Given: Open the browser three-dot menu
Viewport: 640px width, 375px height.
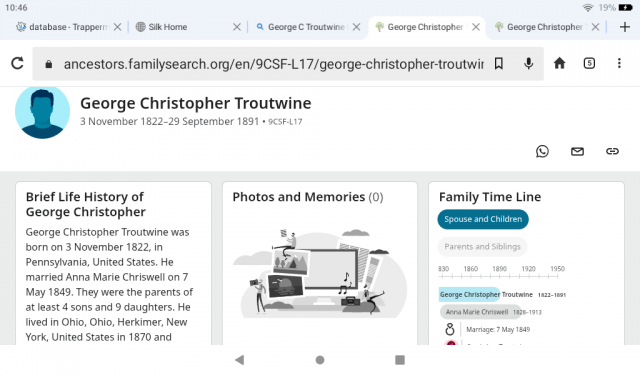Looking at the screenshot, I should 619,63.
